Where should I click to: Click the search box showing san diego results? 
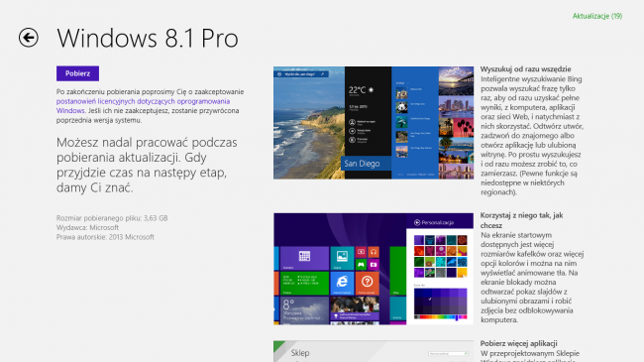(x=301, y=74)
